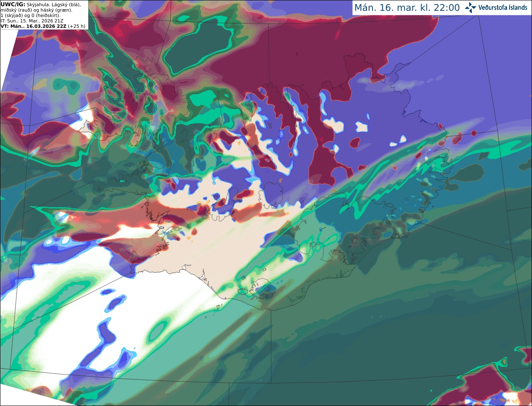Click the Veðurstofa Íslands pinwheel logo icon

(470, 7)
